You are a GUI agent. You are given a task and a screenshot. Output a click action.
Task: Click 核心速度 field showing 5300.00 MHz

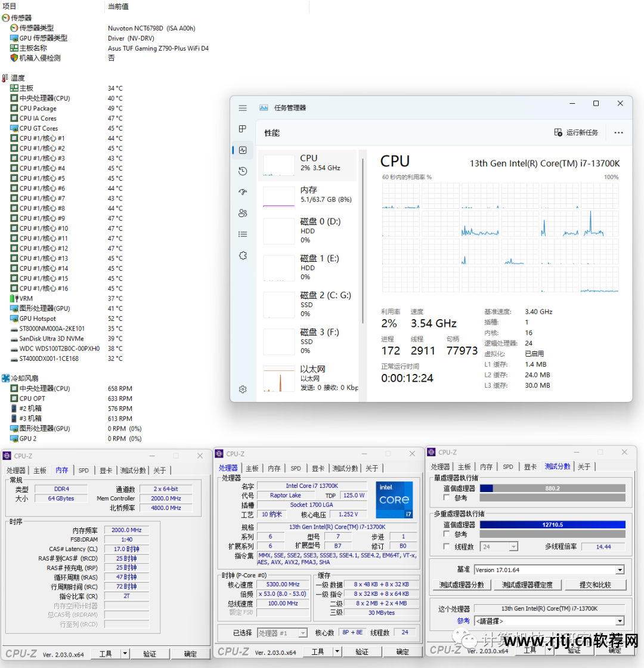[283, 584]
